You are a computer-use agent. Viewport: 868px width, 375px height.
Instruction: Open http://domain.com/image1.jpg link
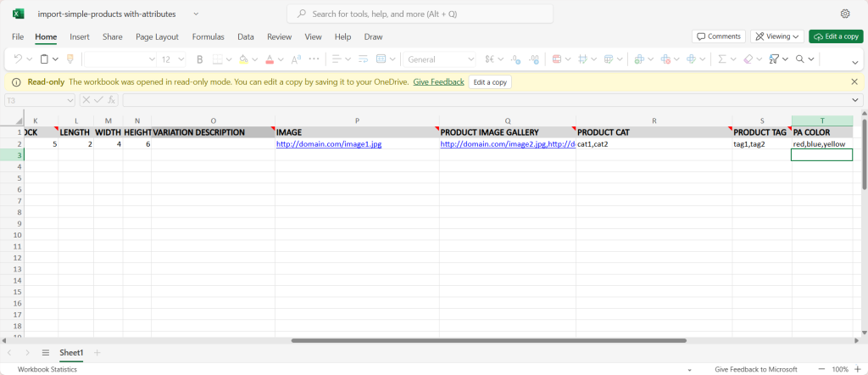click(x=329, y=144)
